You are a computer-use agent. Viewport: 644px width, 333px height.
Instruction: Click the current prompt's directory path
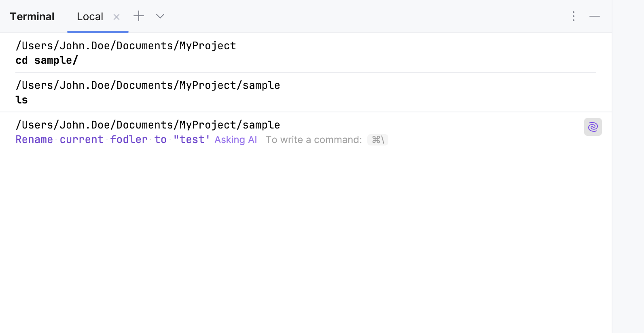pos(148,125)
